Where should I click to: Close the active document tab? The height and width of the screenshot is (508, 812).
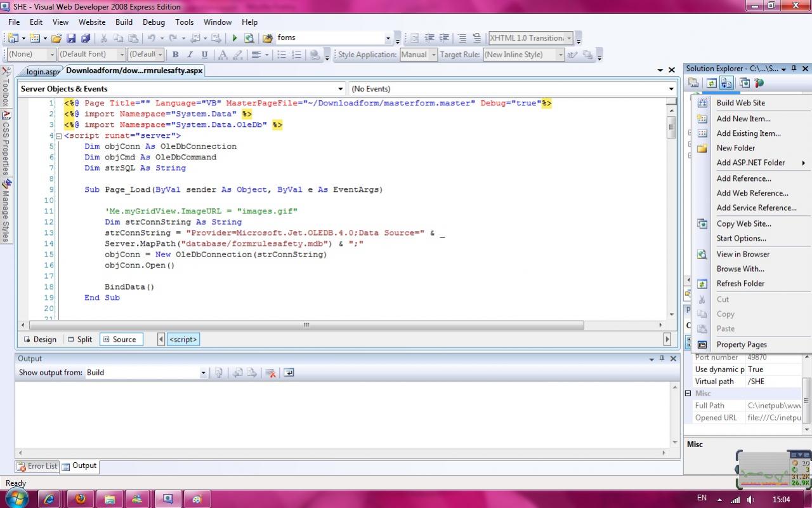coord(671,70)
